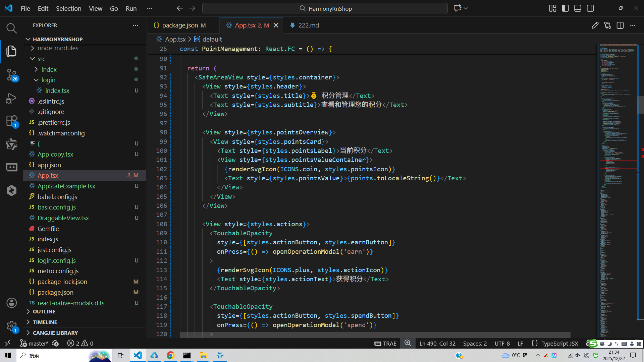Click the HarmonyRnShop command center search box
This screenshot has width=644, height=362.
[325, 8]
